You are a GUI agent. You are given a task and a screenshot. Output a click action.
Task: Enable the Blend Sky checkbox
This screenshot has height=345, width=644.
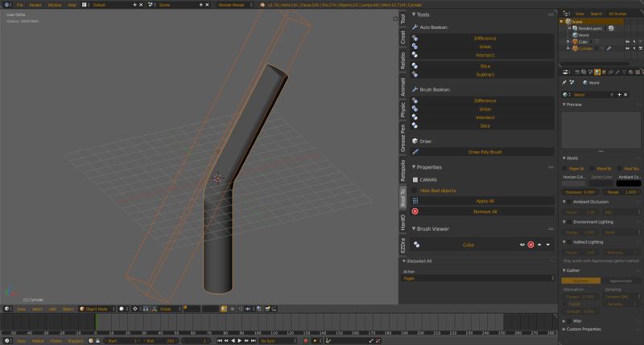click(592, 169)
